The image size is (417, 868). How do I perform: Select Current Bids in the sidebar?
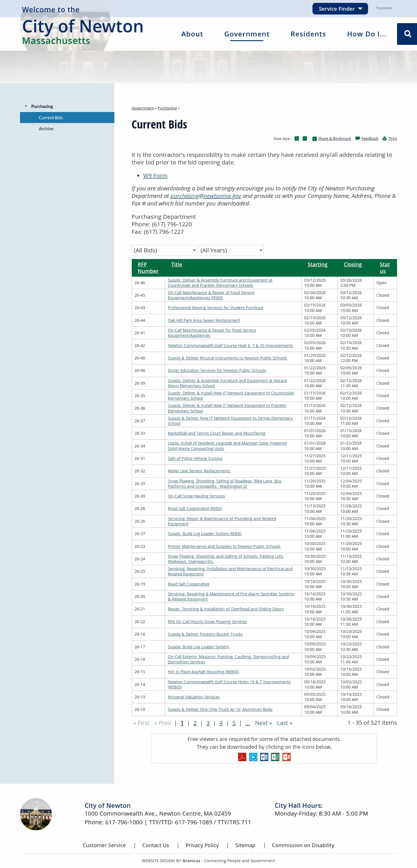[67, 118]
